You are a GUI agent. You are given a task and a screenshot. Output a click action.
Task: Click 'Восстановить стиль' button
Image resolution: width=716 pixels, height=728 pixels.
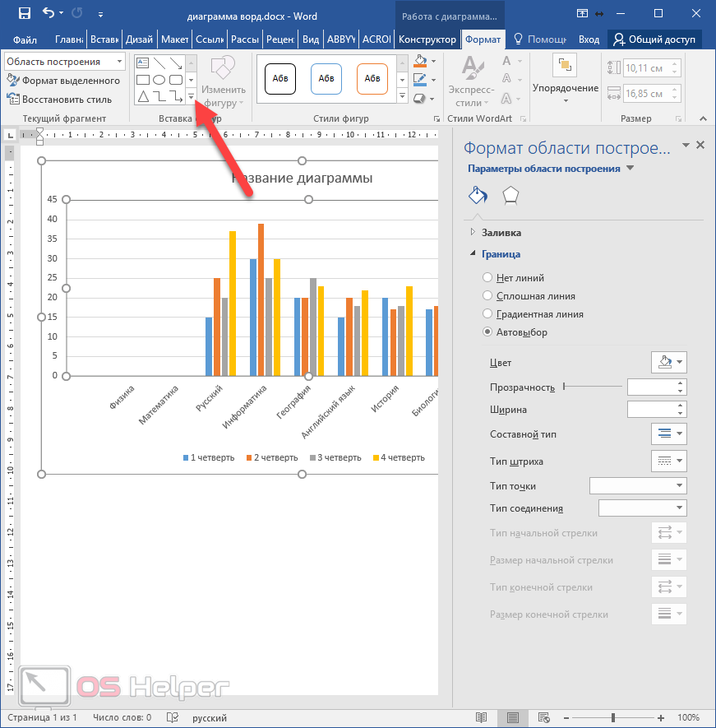point(59,99)
